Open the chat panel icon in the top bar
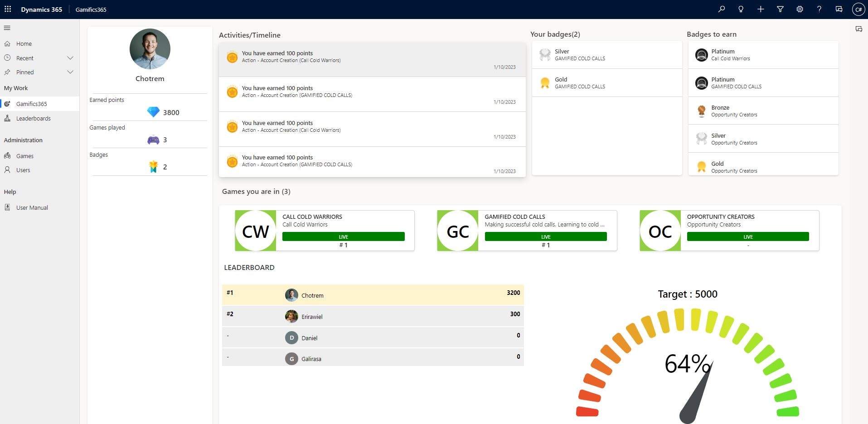Screen dimensions: 868x424 [839, 9]
